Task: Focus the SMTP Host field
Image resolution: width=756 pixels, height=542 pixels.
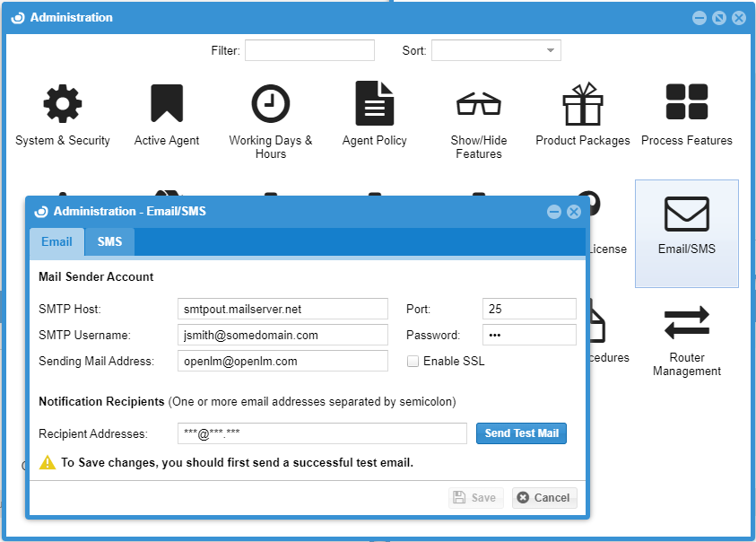Action: 282,309
